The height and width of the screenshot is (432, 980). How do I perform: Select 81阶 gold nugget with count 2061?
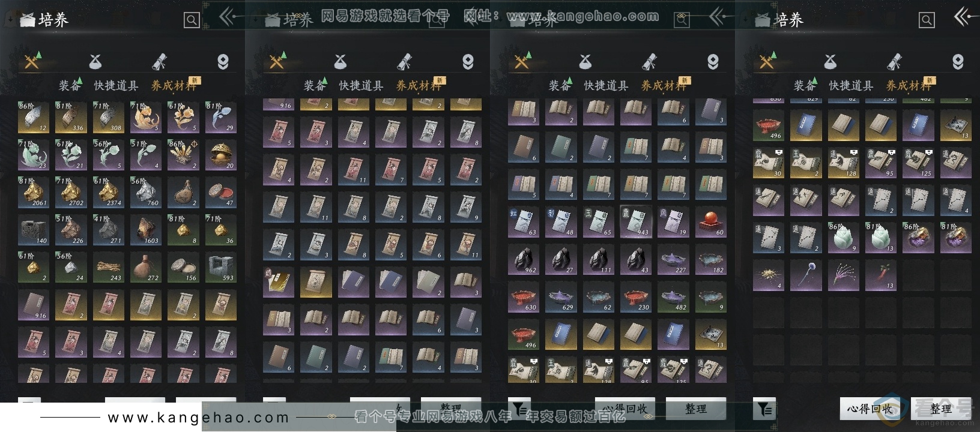[x=34, y=192]
